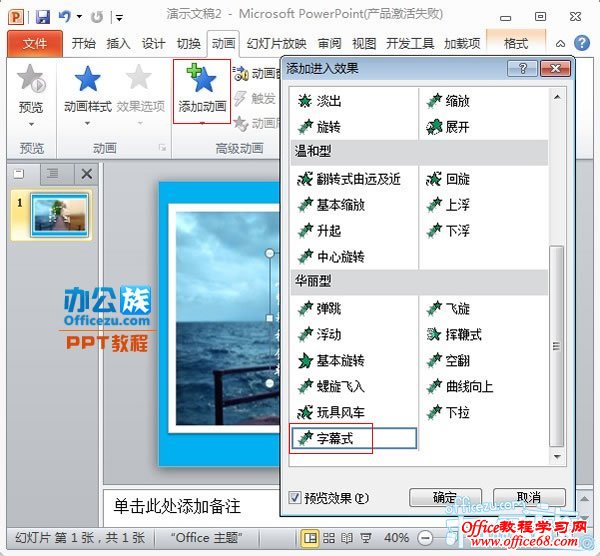Choose the 弹跳 bounce effect
This screenshot has height=556, width=600.
tap(328, 309)
